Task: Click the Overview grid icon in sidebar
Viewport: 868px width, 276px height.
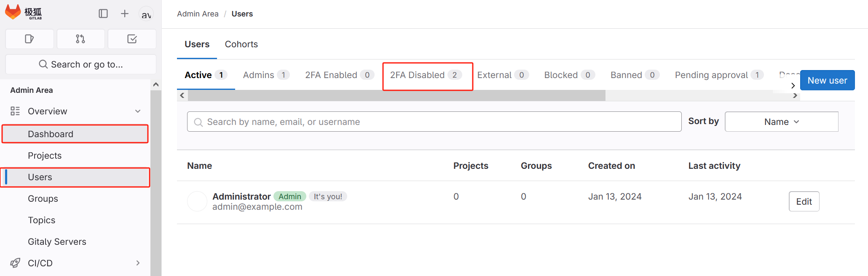Action: (x=15, y=111)
